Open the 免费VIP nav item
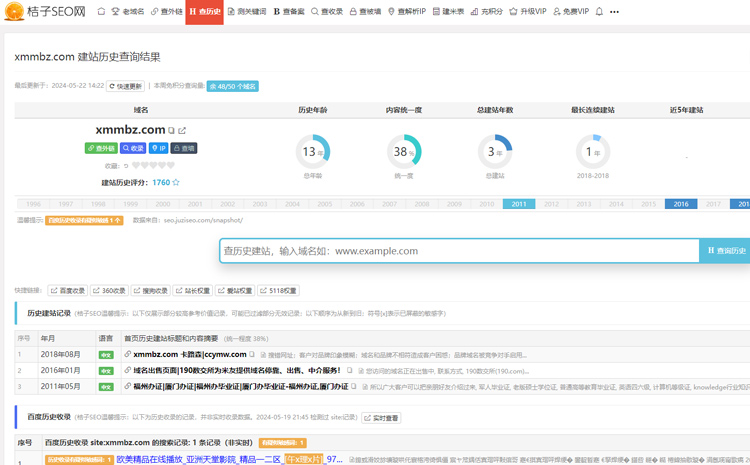 tap(571, 11)
